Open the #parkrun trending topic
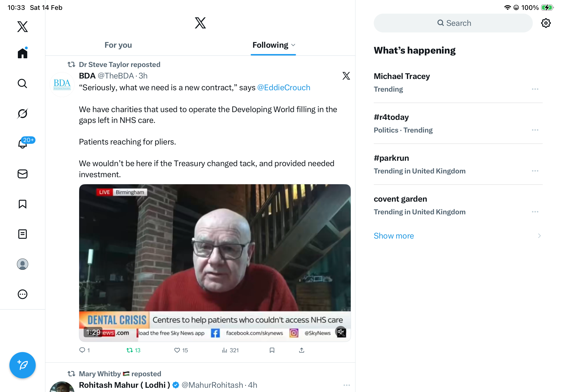 click(x=391, y=158)
